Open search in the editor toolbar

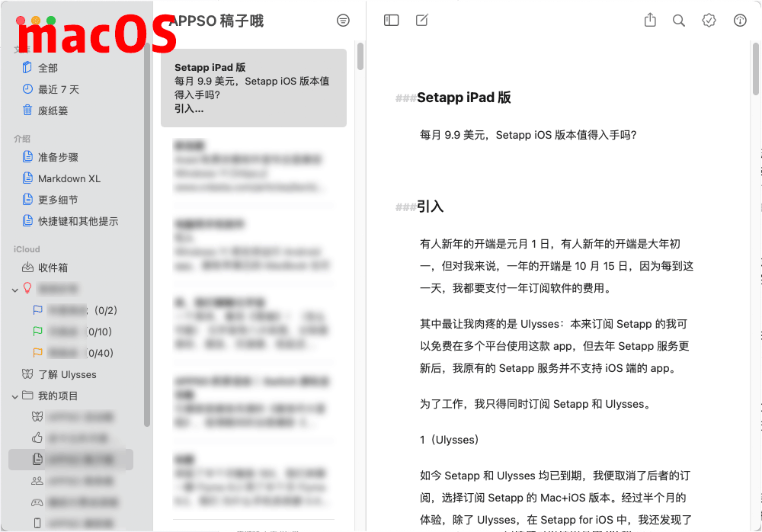[679, 21]
